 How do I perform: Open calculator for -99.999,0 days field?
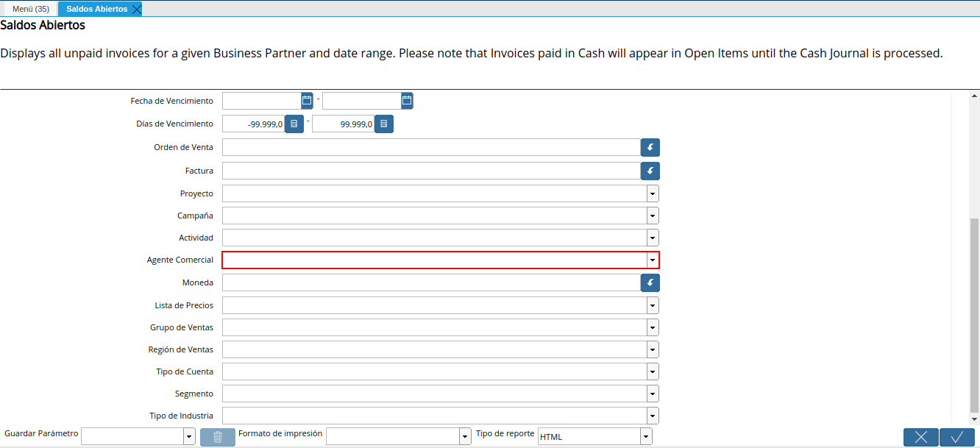click(294, 124)
